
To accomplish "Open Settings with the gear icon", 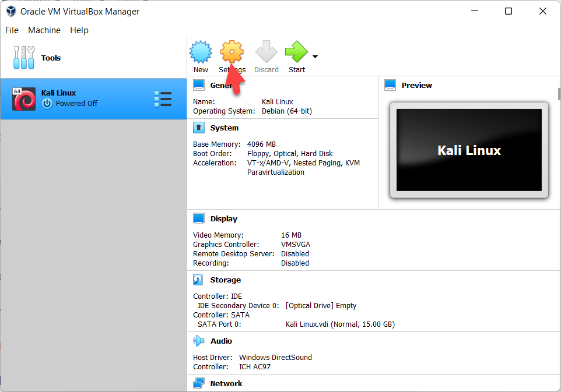I will click(x=232, y=52).
